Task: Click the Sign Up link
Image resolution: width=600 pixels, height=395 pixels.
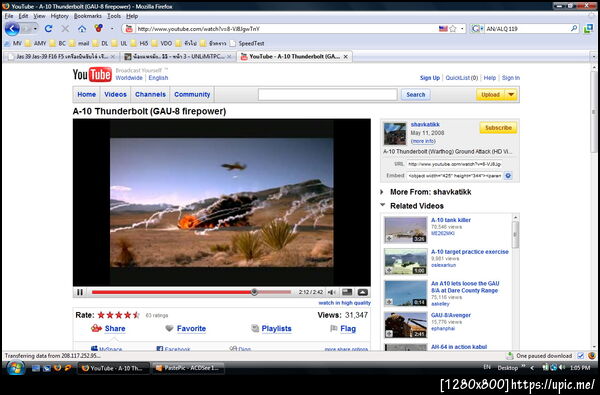Action: click(x=429, y=78)
